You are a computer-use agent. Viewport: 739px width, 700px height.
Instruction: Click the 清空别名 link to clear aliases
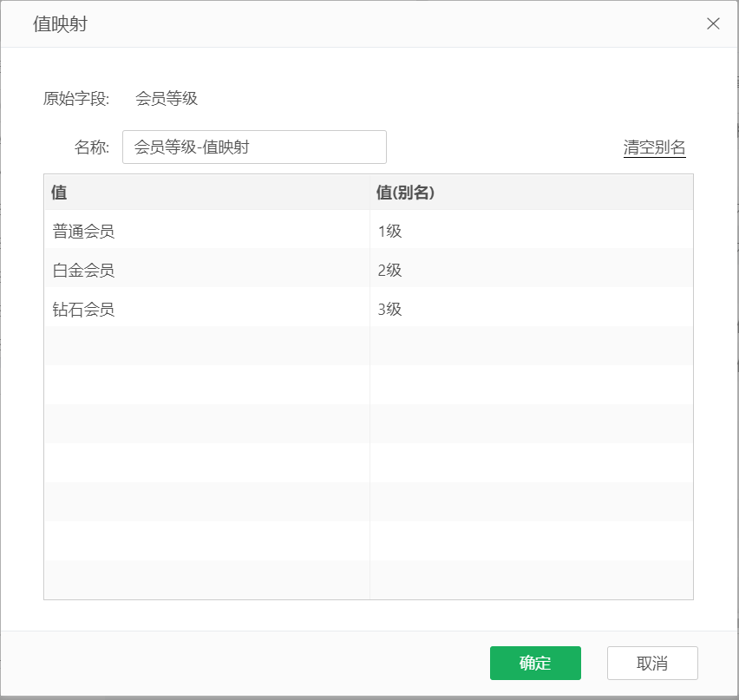pyautogui.click(x=654, y=147)
